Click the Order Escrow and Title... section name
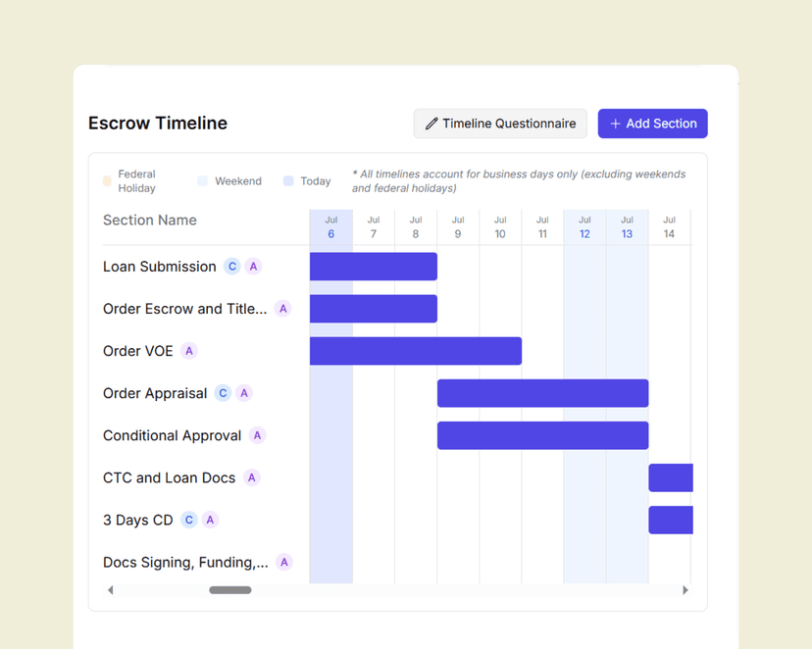The width and height of the screenshot is (812, 649). point(185,309)
